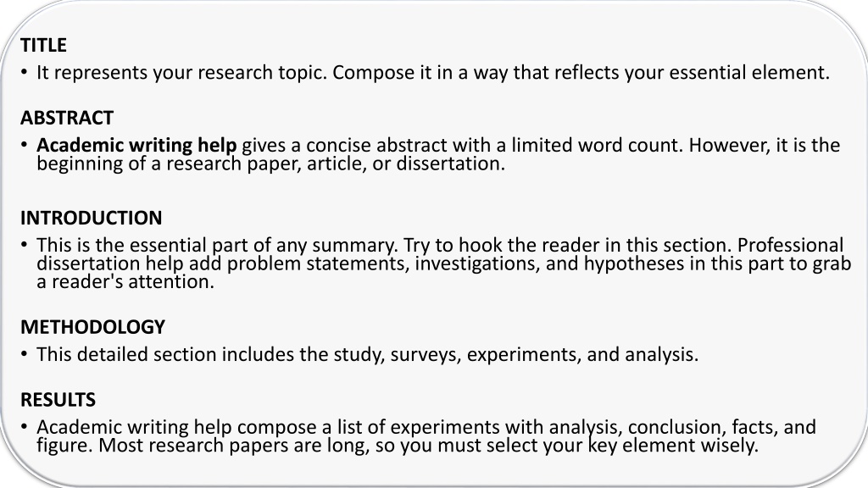This screenshot has width=868, height=488.
Task: Click the bullet before 'It represents your research'
Action: point(24,72)
